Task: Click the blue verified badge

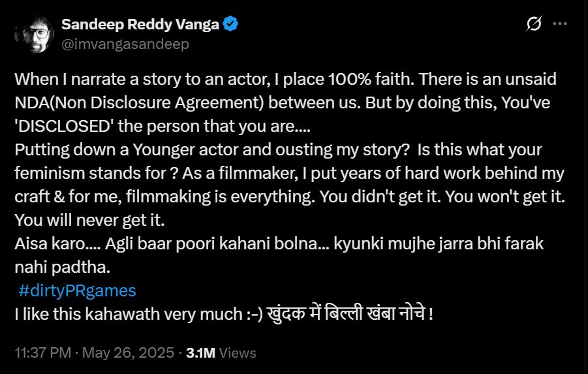Action: [x=231, y=25]
